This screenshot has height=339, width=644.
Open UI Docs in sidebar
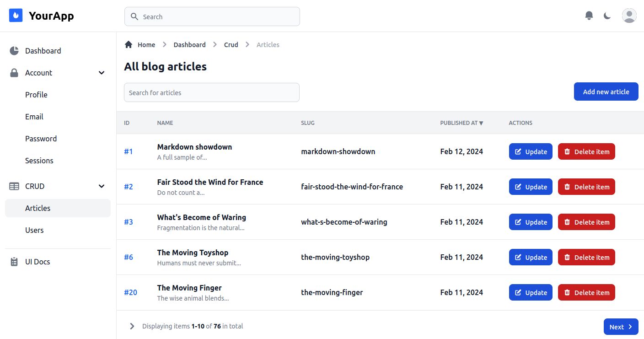pos(58,262)
